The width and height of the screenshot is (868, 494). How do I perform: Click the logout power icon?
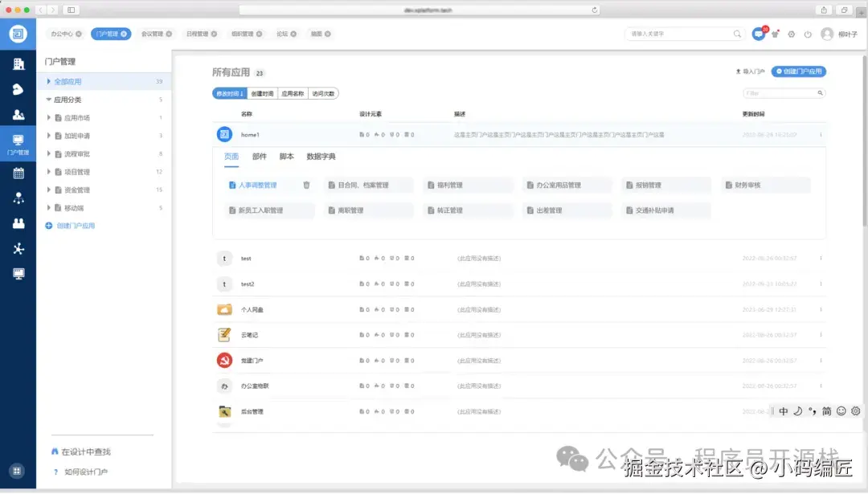[x=806, y=33]
